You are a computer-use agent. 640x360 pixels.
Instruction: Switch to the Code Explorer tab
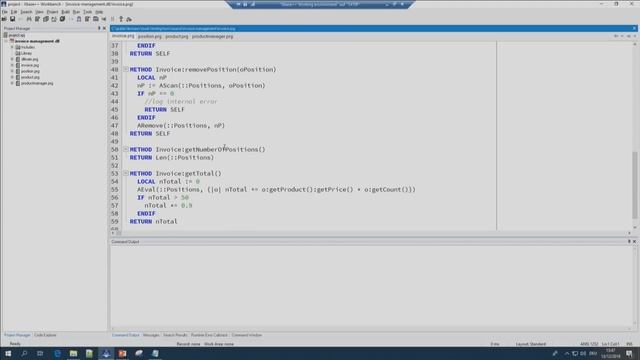tap(45, 335)
